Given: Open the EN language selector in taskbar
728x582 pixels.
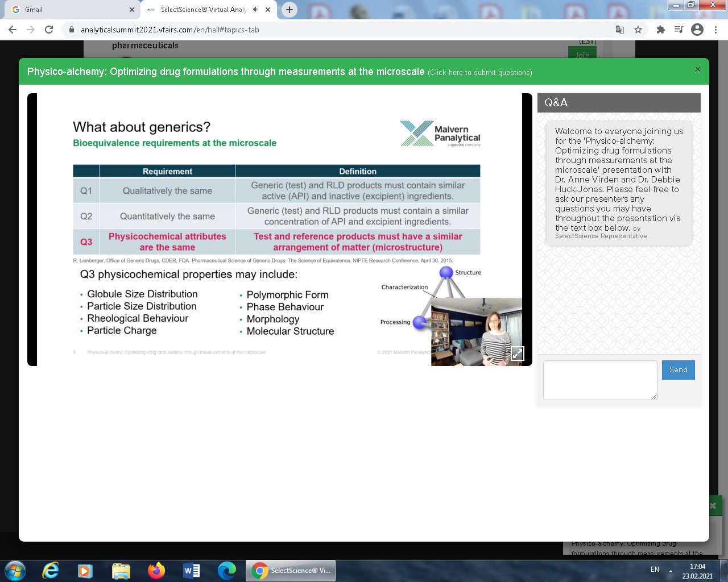Looking at the screenshot, I should pos(655,569).
